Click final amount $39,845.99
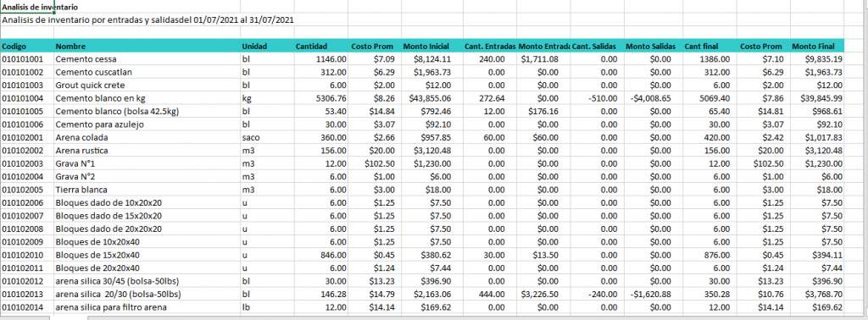868x320 pixels. 816,98
